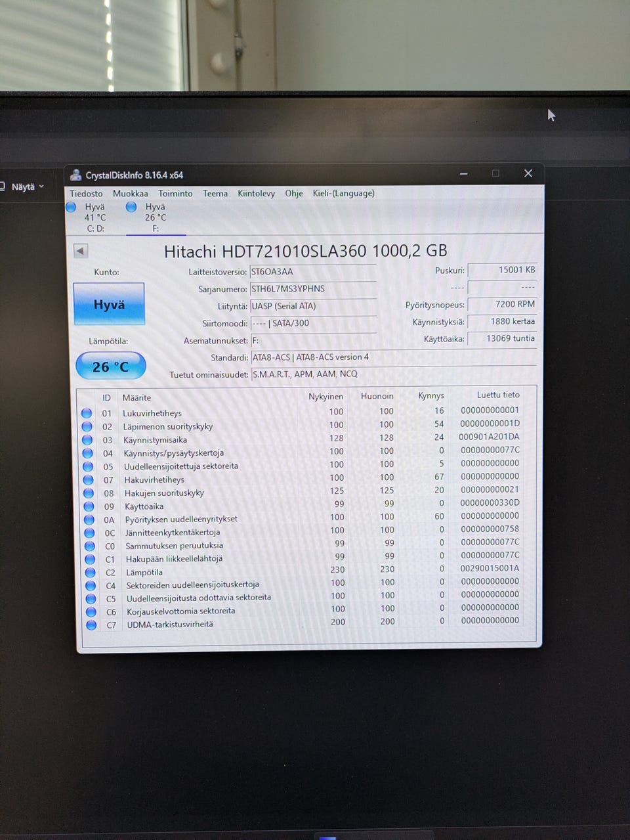630x840 pixels.
Task: Open the Teema menu
Action: click(215, 194)
